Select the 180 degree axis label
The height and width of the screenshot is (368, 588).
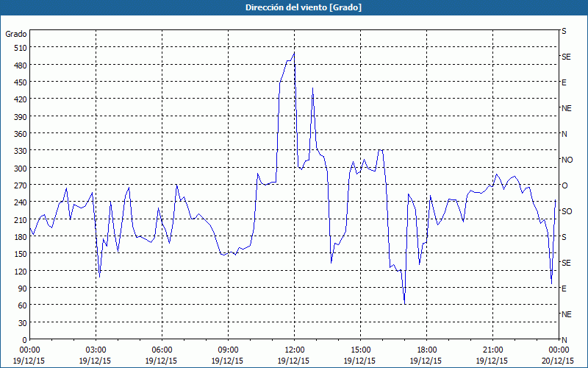(x=21, y=237)
